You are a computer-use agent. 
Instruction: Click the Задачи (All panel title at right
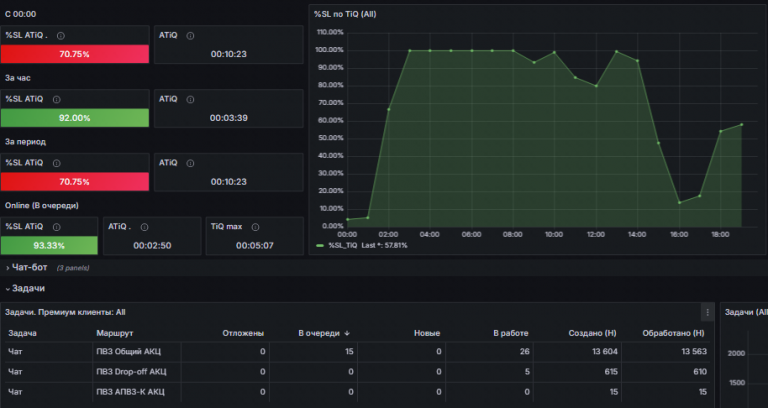[745, 312]
